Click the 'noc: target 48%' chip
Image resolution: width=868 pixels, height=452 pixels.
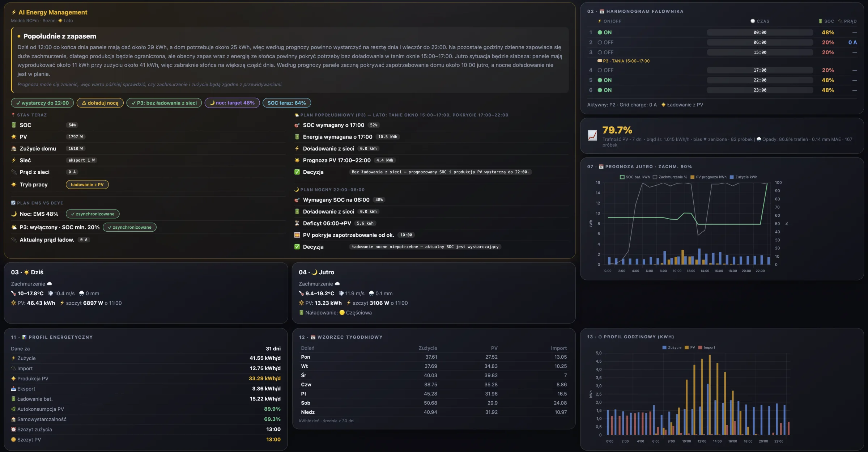tap(232, 103)
